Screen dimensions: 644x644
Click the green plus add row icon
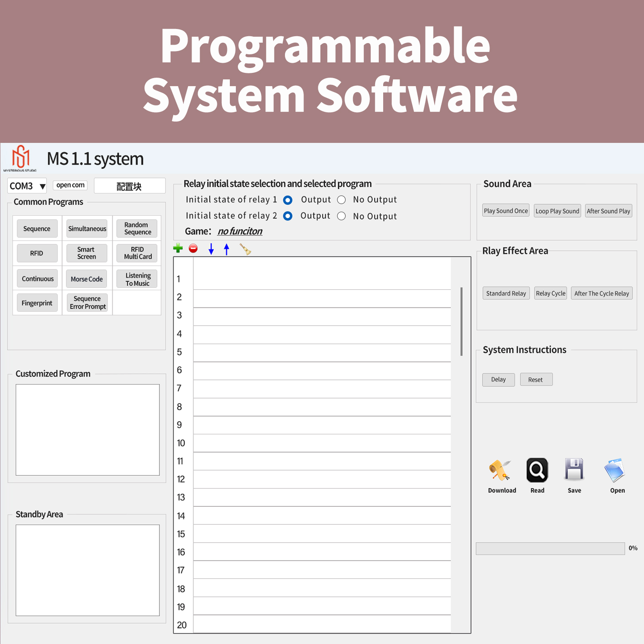[x=178, y=248]
